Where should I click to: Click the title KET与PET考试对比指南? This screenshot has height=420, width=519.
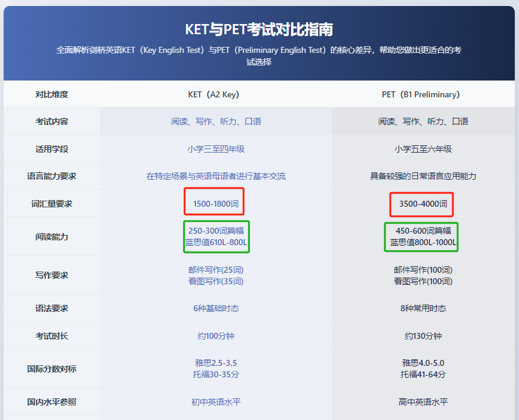point(259,29)
